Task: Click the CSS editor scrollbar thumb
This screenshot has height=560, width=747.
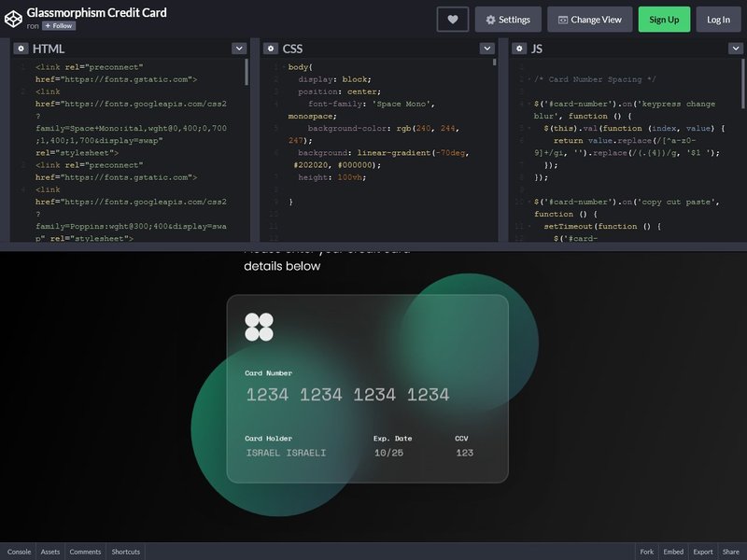Action: pyautogui.click(x=495, y=62)
